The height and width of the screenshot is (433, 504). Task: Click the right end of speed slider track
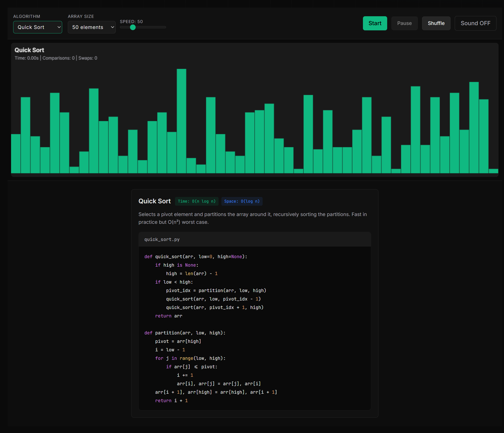click(165, 27)
